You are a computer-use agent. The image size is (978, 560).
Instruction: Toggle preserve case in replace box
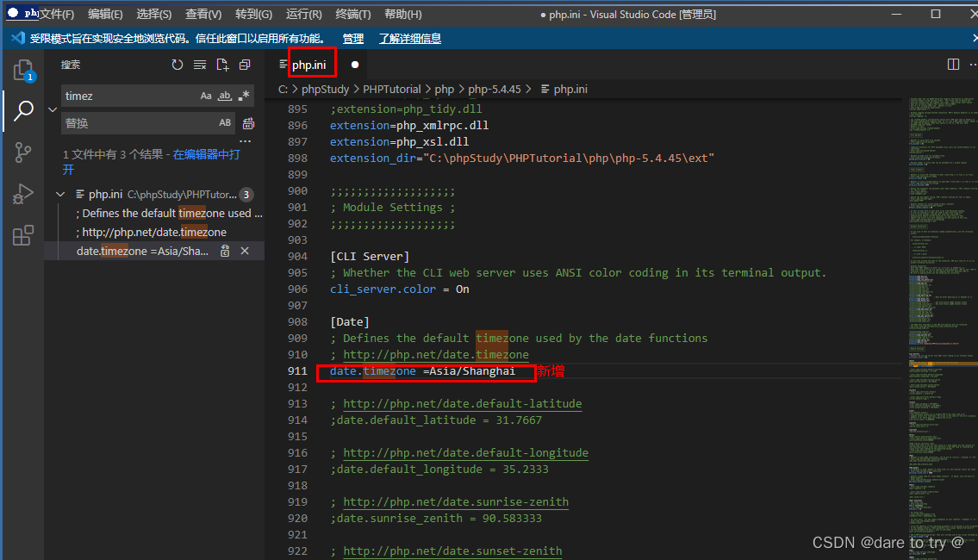click(x=225, y=123)
